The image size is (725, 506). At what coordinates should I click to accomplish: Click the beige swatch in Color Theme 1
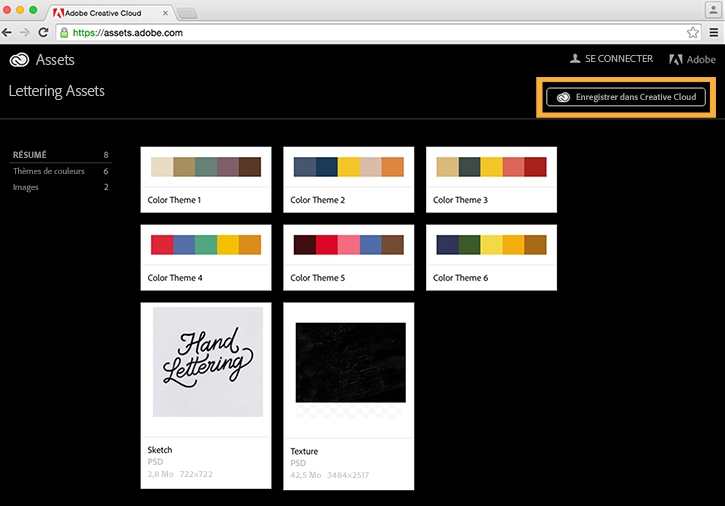tap(162, 167)
